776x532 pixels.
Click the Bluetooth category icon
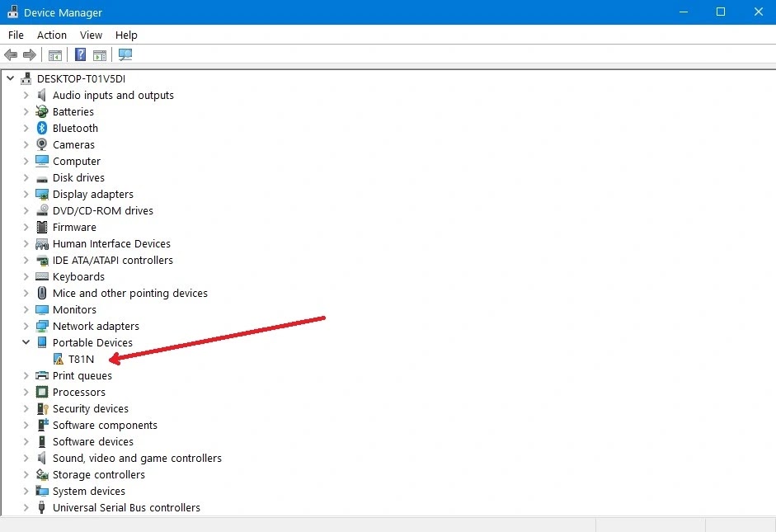pos(42,128)
